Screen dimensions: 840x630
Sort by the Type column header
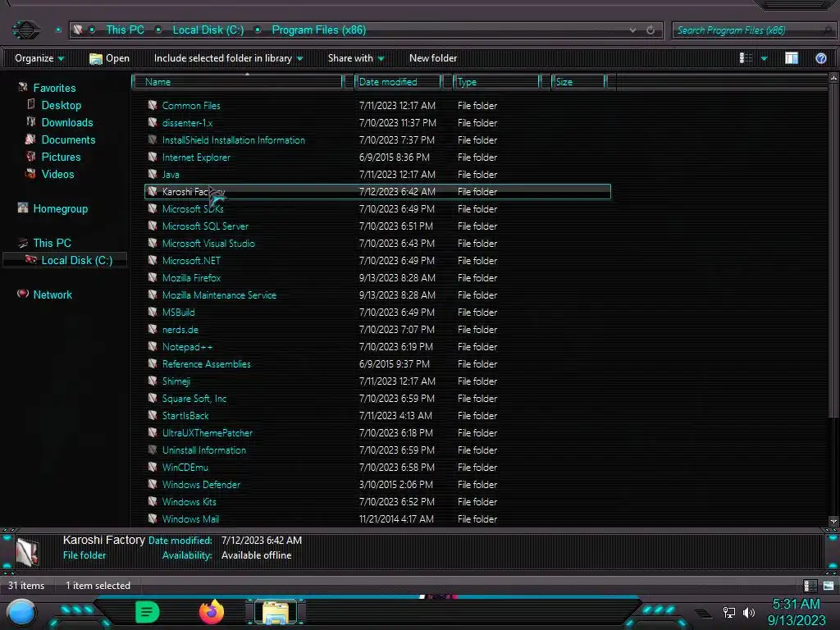496,82
